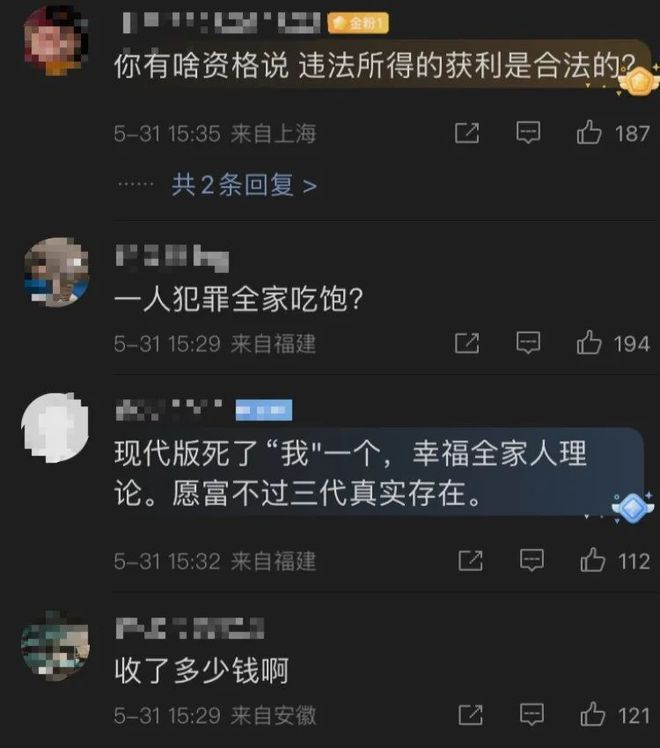Tap the 金粉1 badge
Image resolution: width=660 pixels, height=748 pixels.
click(x=358, y=23)
